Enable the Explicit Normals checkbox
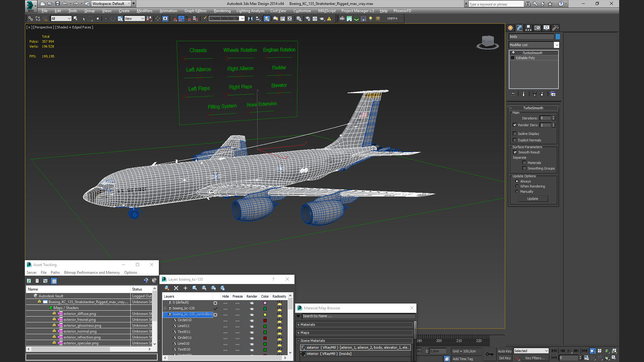 pyautogui.click(x=515, y=140)
